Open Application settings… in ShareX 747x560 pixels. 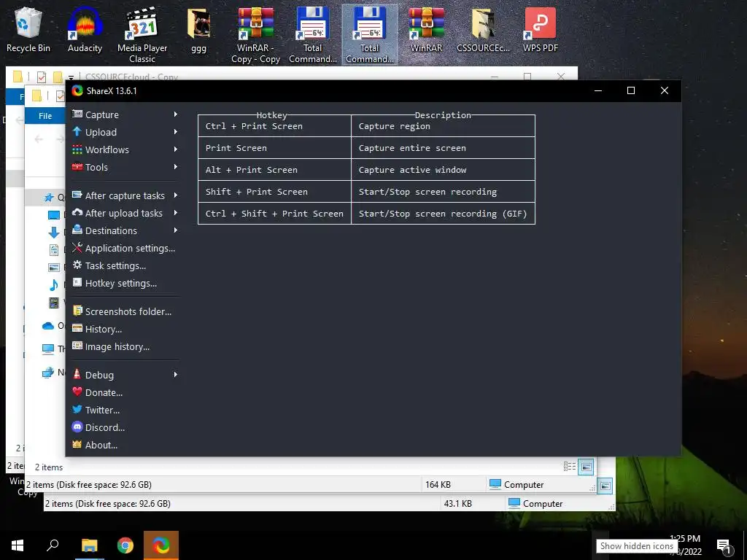tap(130, 249)
